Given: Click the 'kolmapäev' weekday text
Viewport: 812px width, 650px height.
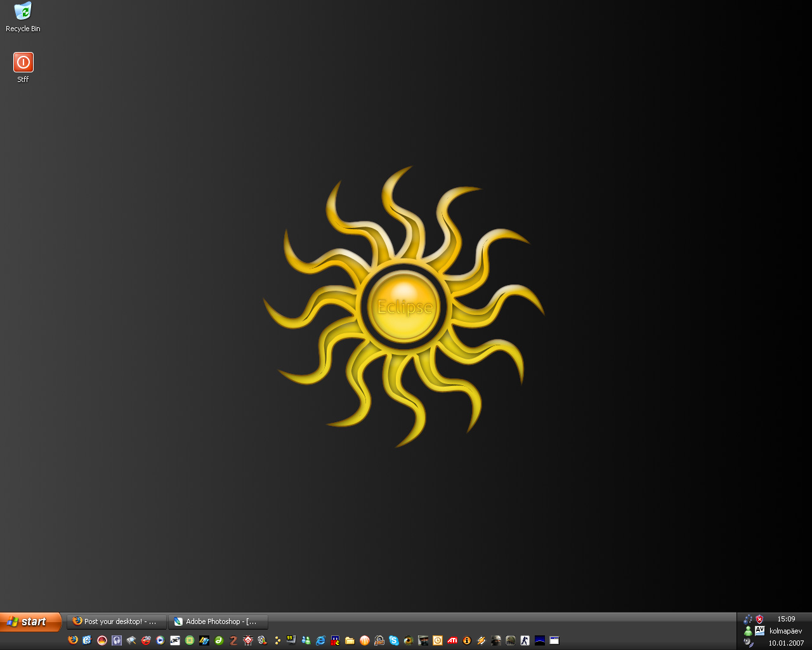Looking at the screenshot, I should pos(786,631).
